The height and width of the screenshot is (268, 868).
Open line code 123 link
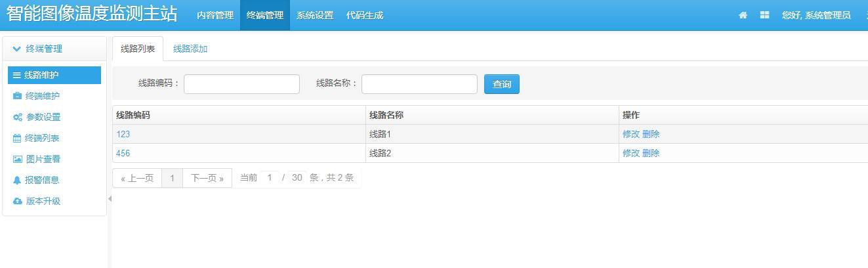point(123,134)
